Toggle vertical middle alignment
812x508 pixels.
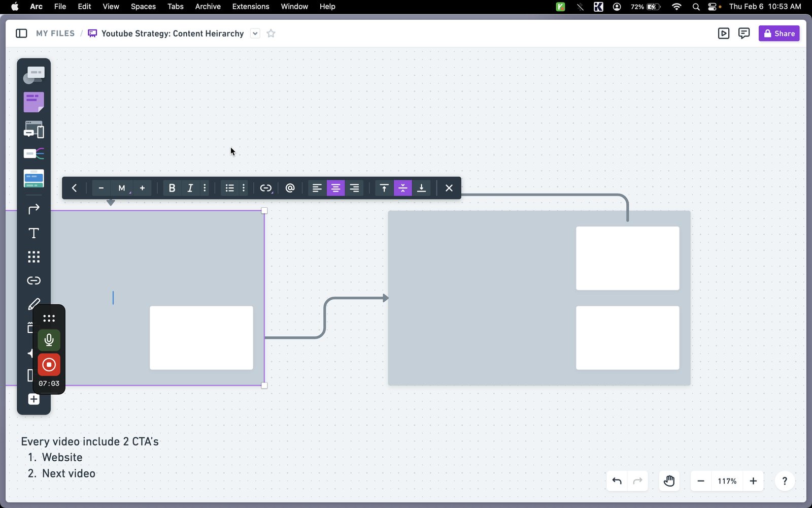[x=403, y=188]
